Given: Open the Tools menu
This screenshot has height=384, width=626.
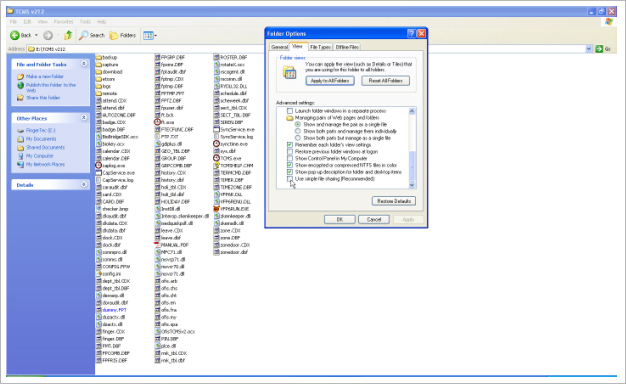Looking at the screenshot, I should pos(85,22).
